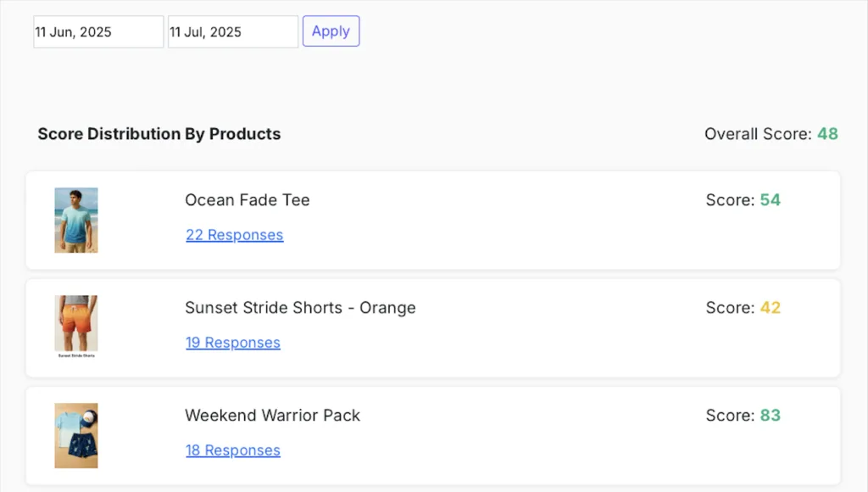Click the Score label on Weekend Warrior Pack
The height and width of the screenshot is (492, 868).
pyautogui.click(x=729, y=416)
